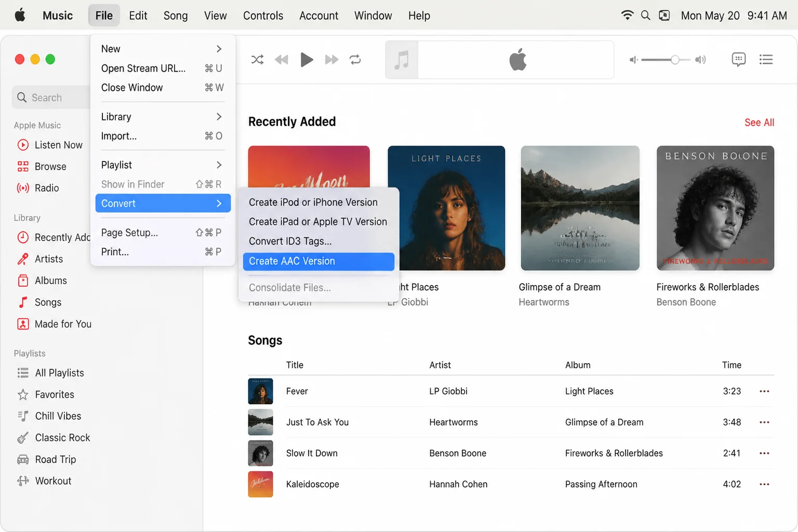Choose Close Window menu item
The height and width of the screenshot is (532, 798).
tap(163, 88)
